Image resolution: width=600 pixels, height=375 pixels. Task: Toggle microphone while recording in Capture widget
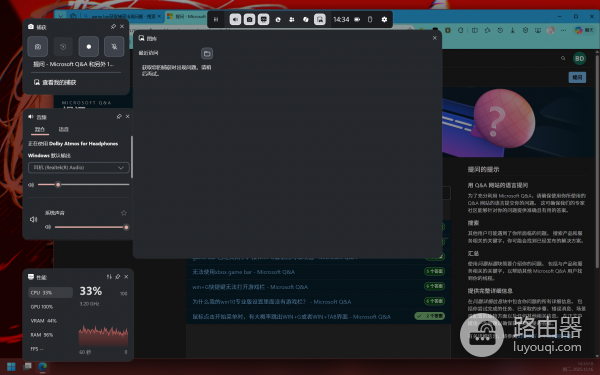pyautogui.click(x=114, y=46)
